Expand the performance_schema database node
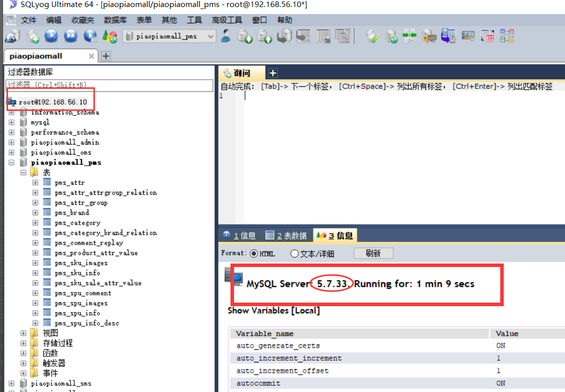This screenshot has width=565, height=392. coord(12,133)
